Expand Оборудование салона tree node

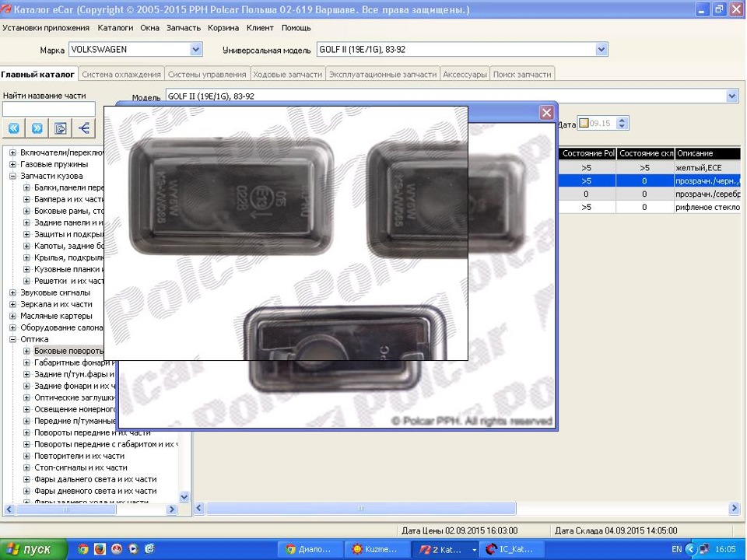pyautogui.click(x=13, y=327)
